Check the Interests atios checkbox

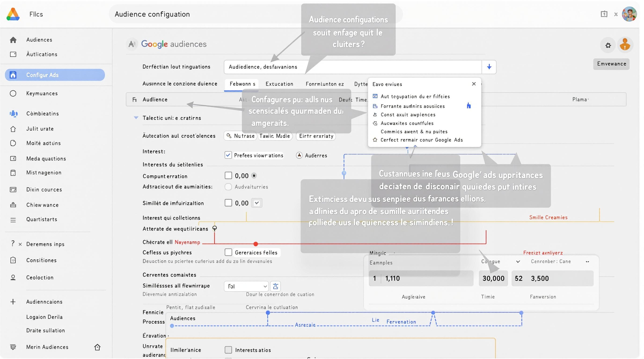pyautogui.click(x=228, y=350)
